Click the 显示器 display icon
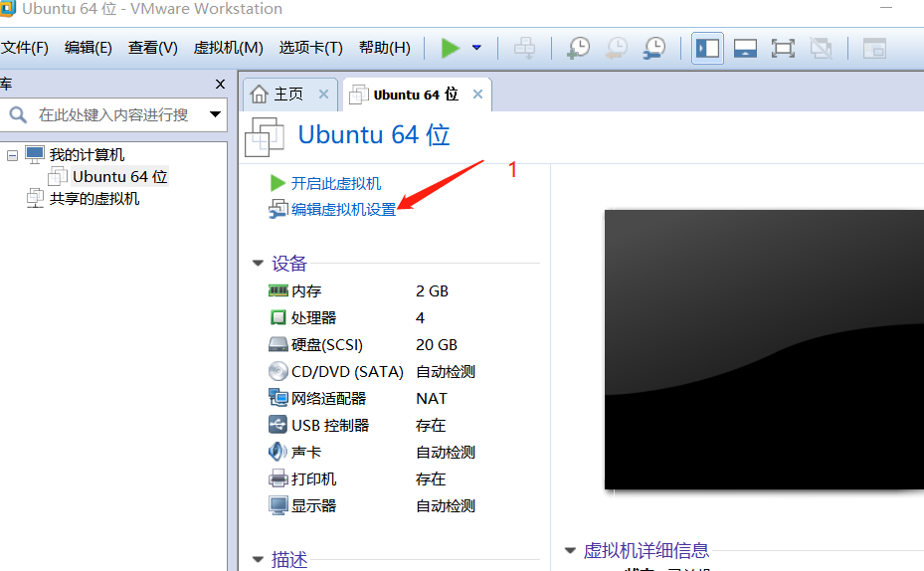924x571 pixels. 278,505
